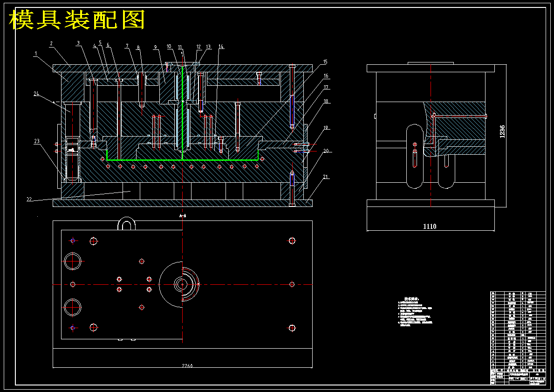Image resolution: width=554 pixels, height=392 pixels.
Task: Pick the 1110 width dimension text
Action: pos(430,227)
